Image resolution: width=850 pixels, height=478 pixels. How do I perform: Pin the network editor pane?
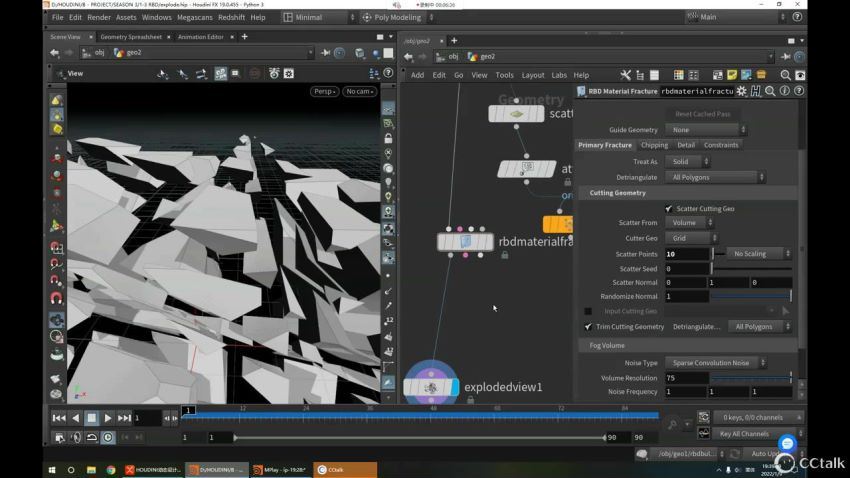(785, 56)
